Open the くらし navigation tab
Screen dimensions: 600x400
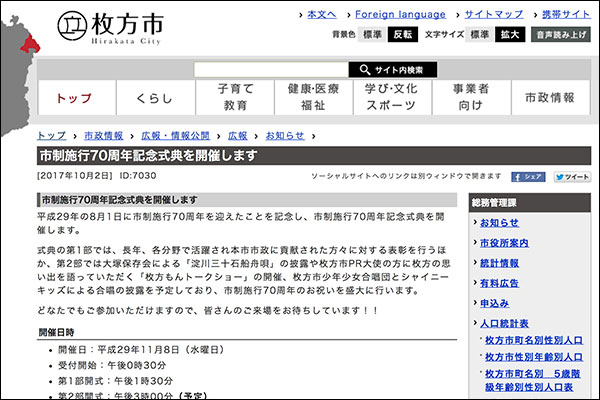coord(155,98)
